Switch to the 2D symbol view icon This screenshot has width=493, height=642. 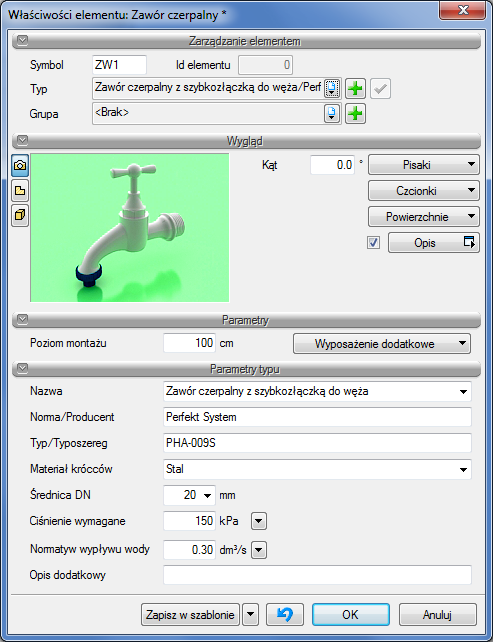(20, 190)
